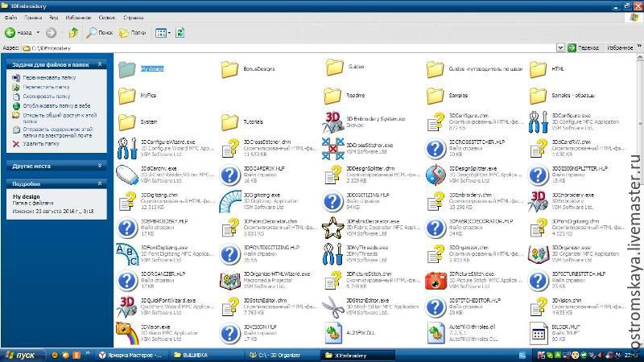This screenshot has height=362, width=644.
Task: Click the Back navigation button
Action: click(19, 32)
